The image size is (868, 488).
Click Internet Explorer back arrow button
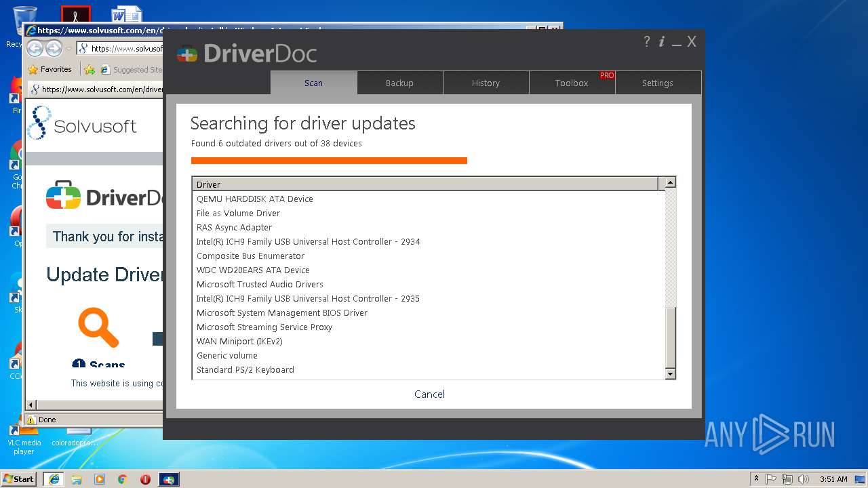pyautogui.click(x=35, y=48)
